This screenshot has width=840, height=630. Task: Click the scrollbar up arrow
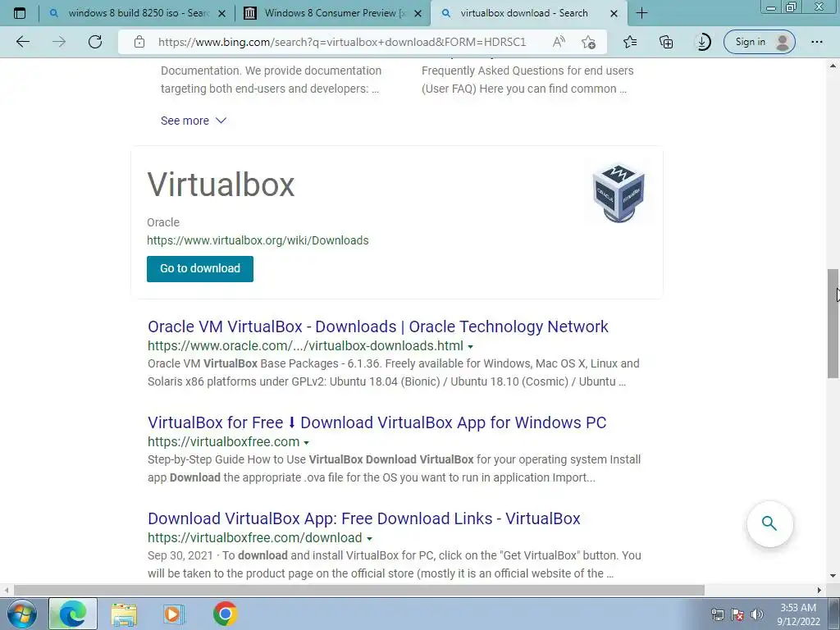coord(833,66)
